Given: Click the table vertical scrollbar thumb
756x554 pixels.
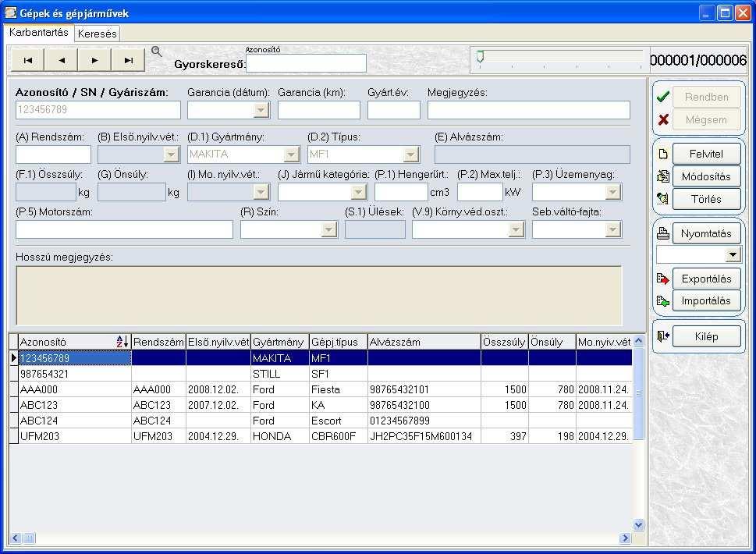Looking at the screenshot, I should coord(638,393).
